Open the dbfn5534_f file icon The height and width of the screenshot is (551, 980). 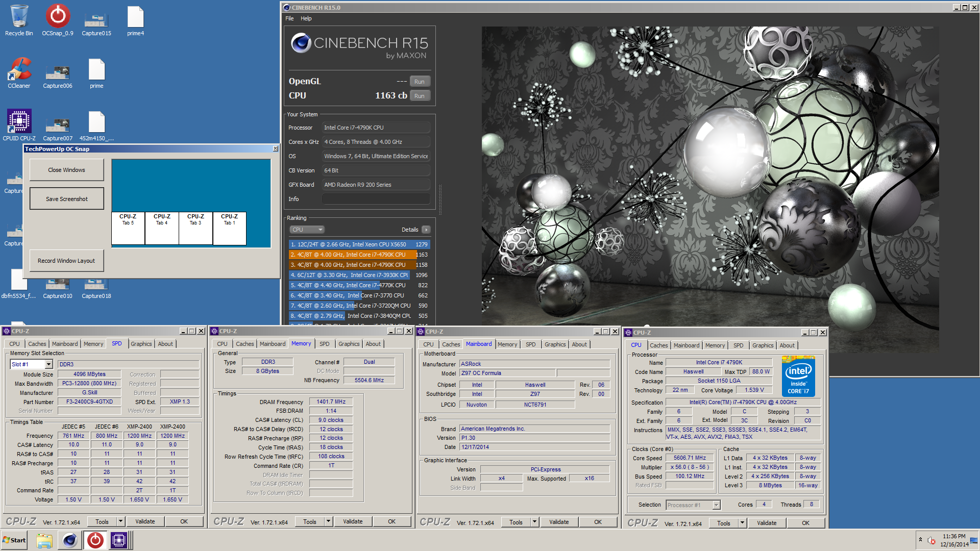19,284
